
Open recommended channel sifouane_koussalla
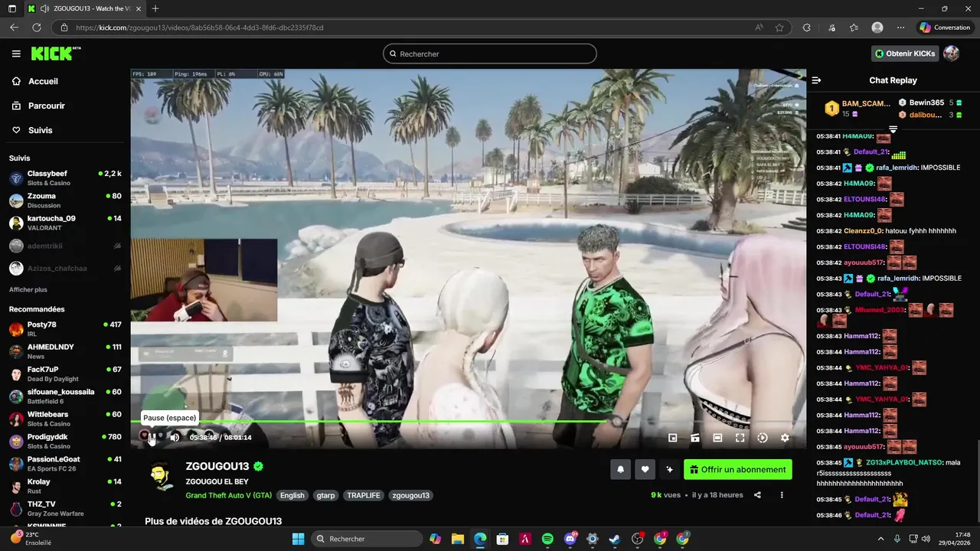pos(65,396)
